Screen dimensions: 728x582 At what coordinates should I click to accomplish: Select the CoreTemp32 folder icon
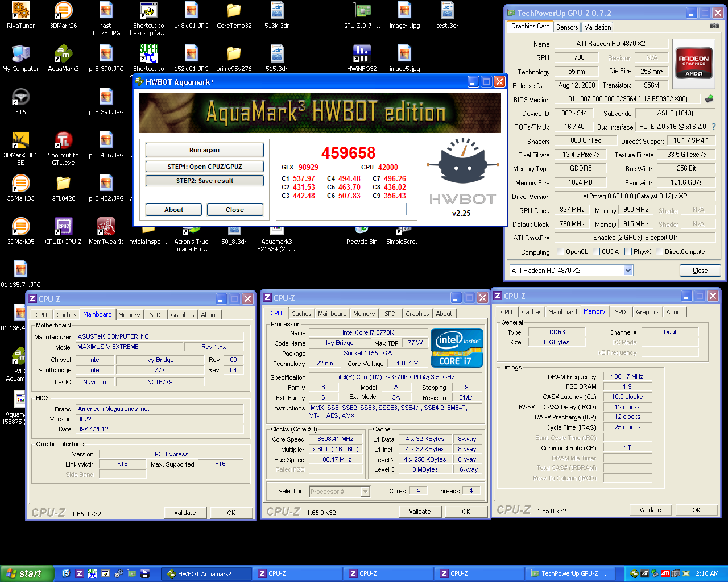pyautogui.click(x=234, y=15)
